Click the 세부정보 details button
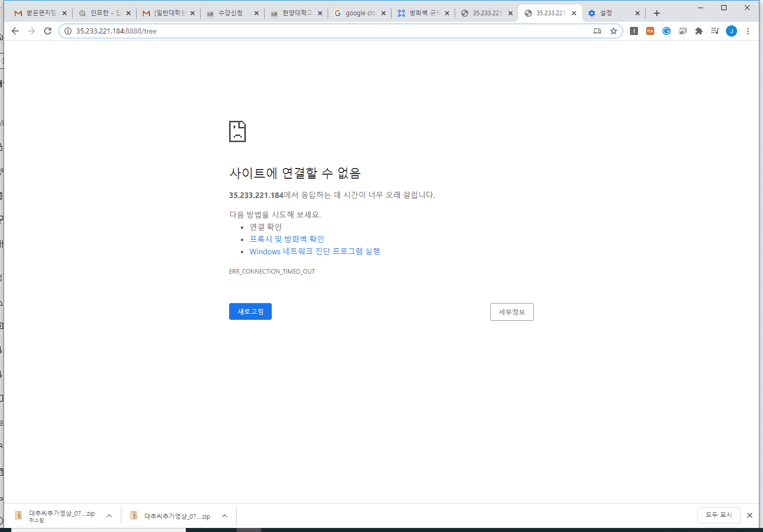Image resolution: width=763 pixels, height=532 pixels. pos(512,312)
